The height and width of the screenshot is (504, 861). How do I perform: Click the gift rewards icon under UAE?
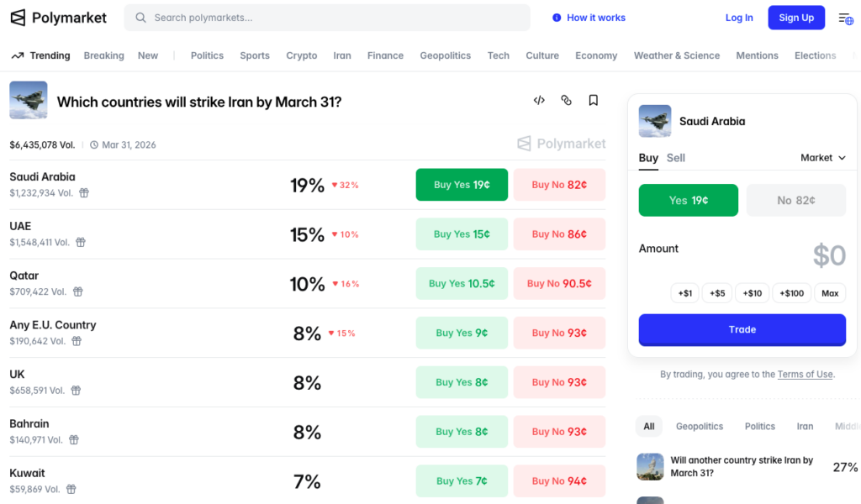[x=81, y=243]
